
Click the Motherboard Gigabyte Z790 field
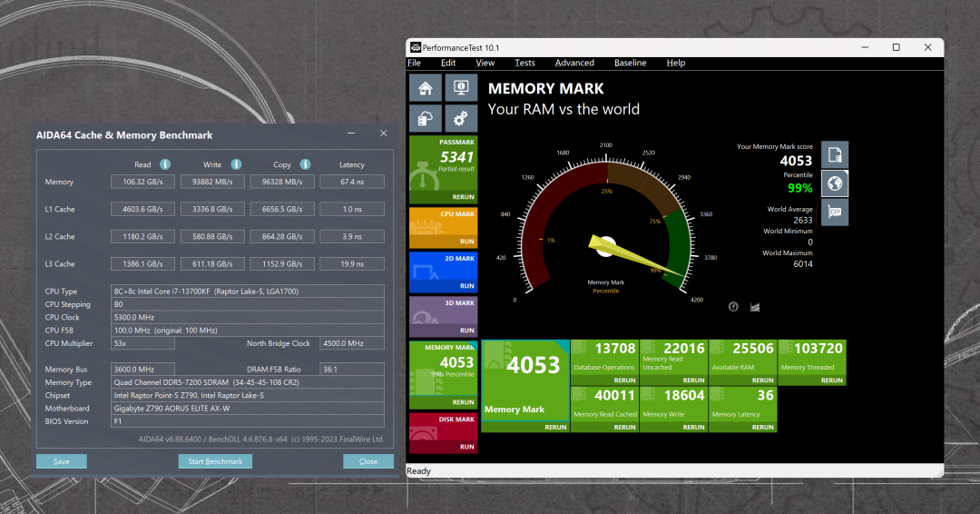point(248,409)
